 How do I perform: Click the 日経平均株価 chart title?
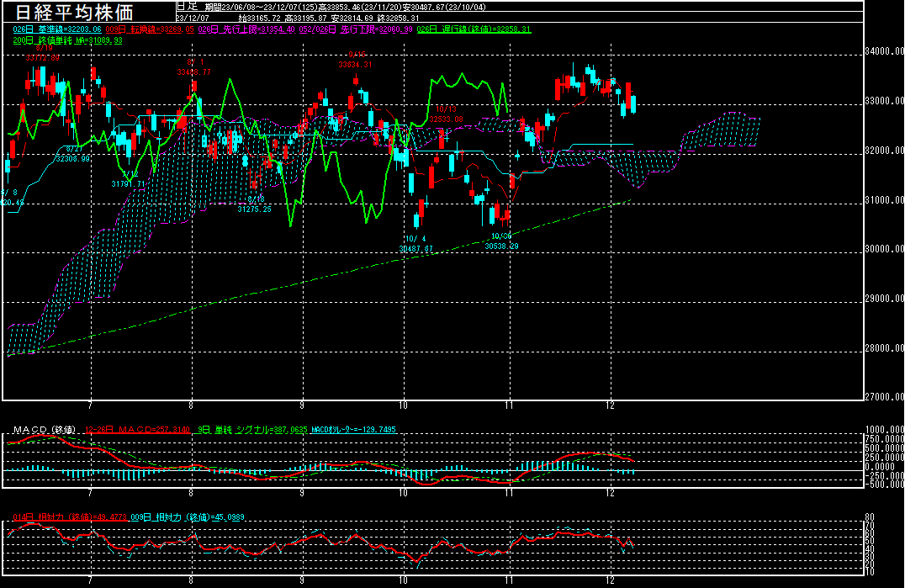click(x=74, y=12)
